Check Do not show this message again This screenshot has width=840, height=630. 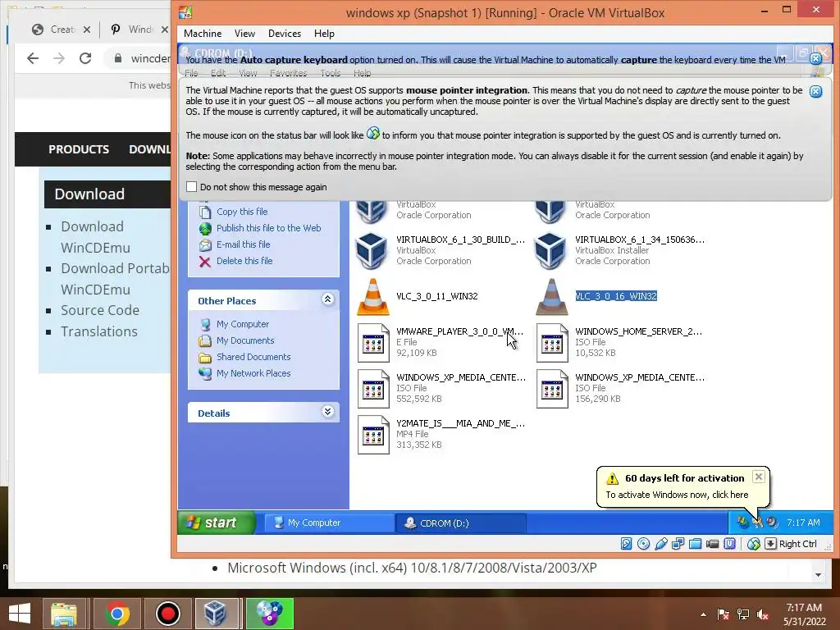point(191,187)
